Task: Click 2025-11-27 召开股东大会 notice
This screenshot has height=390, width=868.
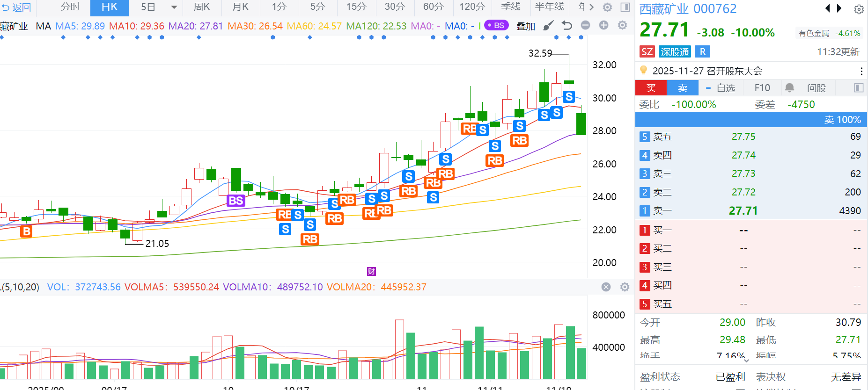Action: 707,71
